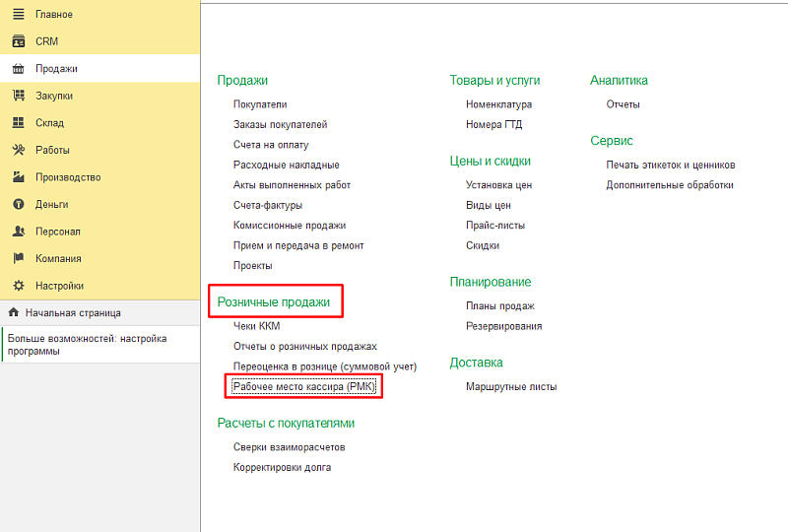
Task: Click the people icon for Персонал
Action: (x=18, y=232)
